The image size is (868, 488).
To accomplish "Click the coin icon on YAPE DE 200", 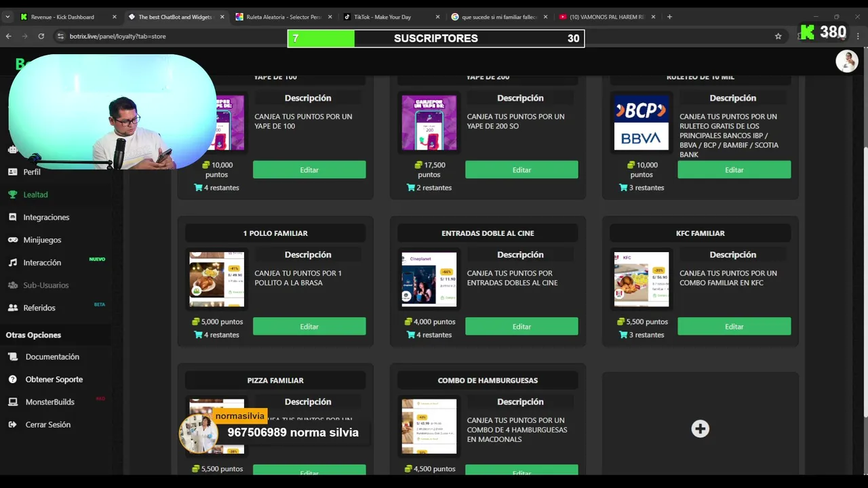I will pyautogui.click(x=418, y=165).
